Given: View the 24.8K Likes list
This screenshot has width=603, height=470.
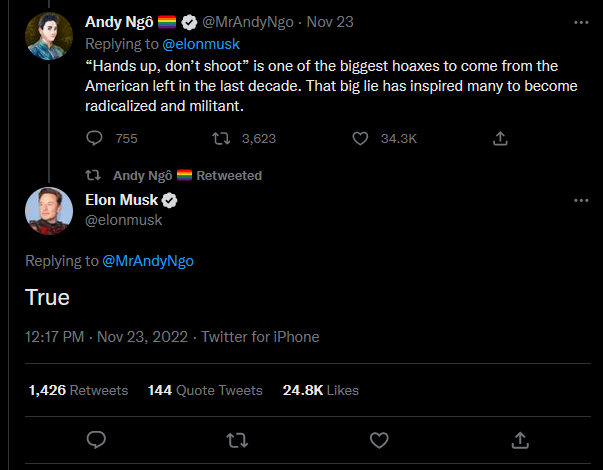Looking at the screenshot, I should click(321, 390).
